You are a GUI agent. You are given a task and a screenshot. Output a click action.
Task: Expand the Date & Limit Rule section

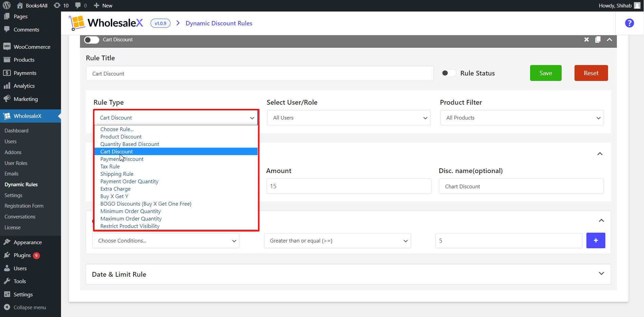[601, 274]
